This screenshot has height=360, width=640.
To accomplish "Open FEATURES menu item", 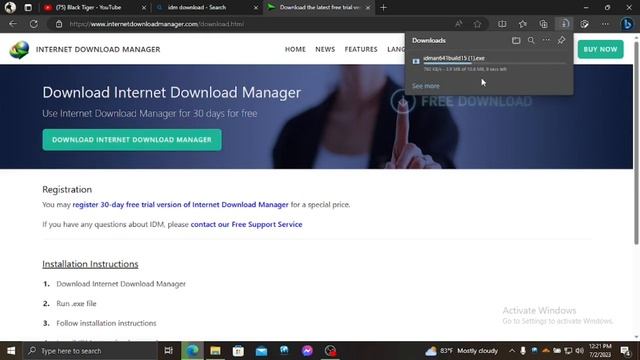I will point(361,49).
